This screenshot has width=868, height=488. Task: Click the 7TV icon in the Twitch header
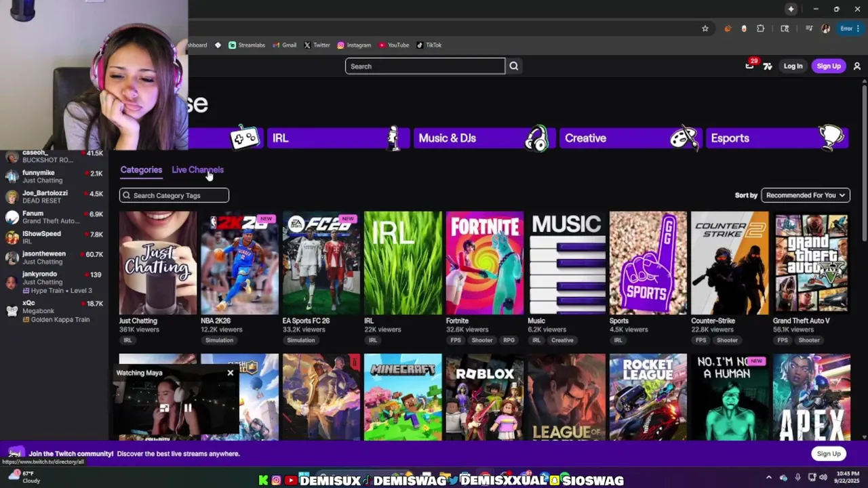pyautogui.click(x=768, y=66)
